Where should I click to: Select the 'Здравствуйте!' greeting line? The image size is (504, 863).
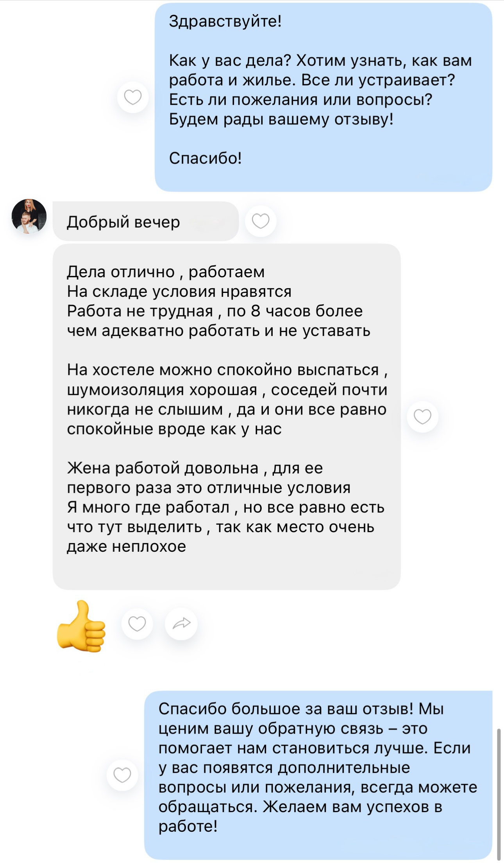[x=225, y=21]
